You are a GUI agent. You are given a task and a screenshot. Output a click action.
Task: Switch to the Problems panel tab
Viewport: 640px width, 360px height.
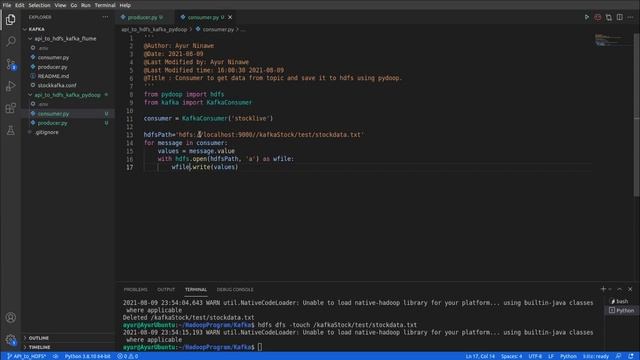(135, 289)
